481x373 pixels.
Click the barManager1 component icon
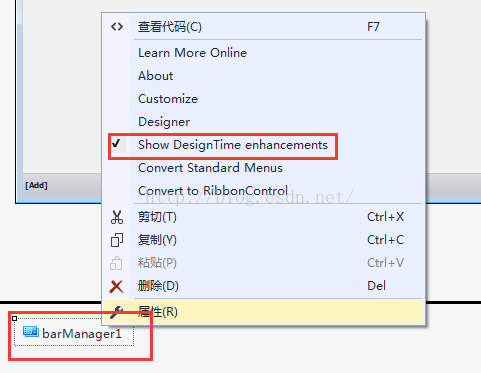tap(31, 332)
